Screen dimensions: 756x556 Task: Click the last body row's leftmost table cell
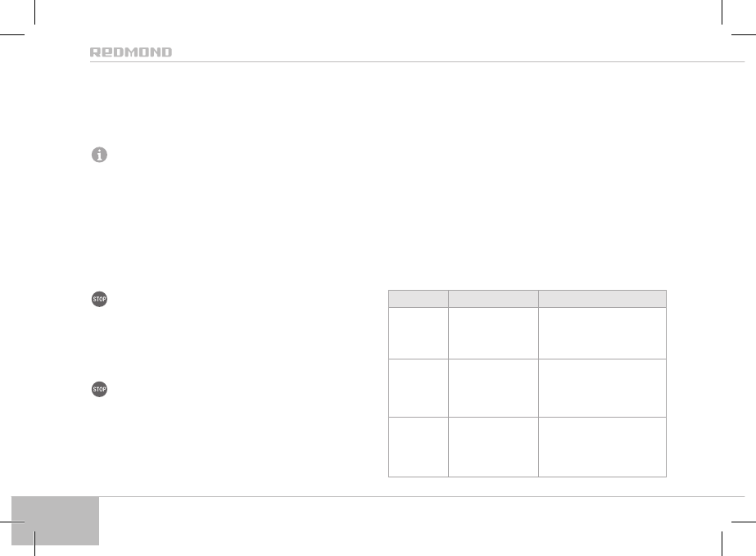tap(418, 446)
